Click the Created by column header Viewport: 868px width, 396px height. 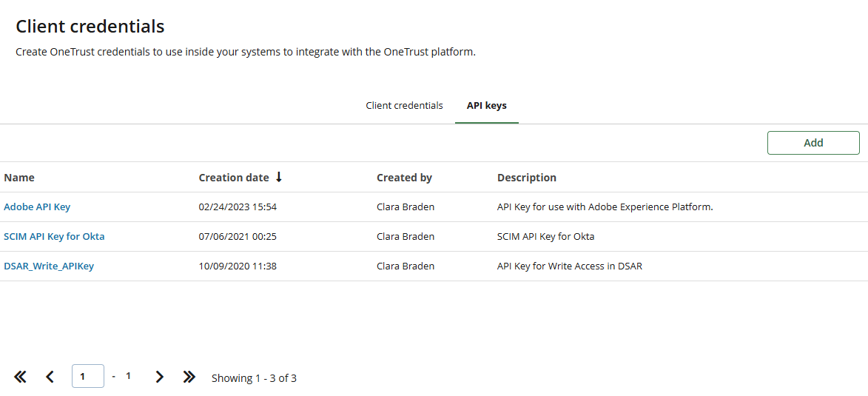[x=404, y=178]
